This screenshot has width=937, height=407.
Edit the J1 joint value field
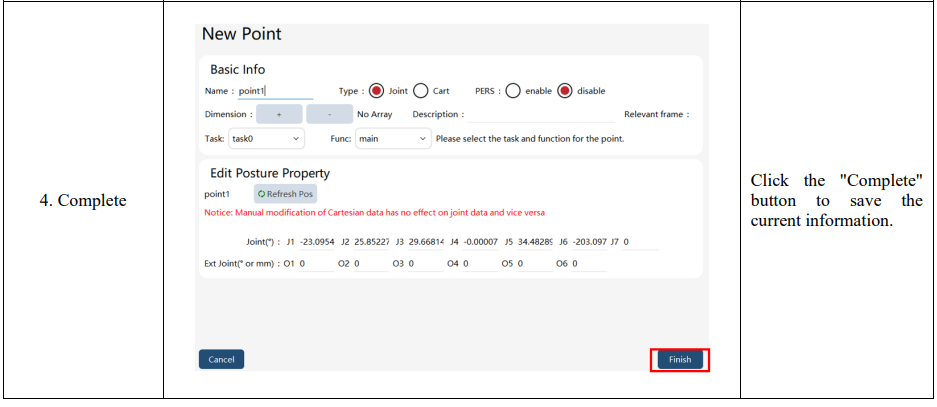coord(317,242)
